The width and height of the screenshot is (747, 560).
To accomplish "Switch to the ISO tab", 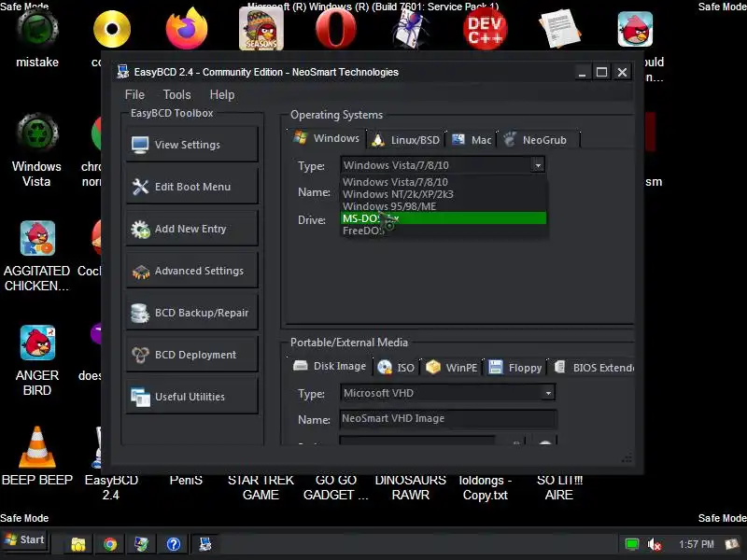I will click(396, 368).
